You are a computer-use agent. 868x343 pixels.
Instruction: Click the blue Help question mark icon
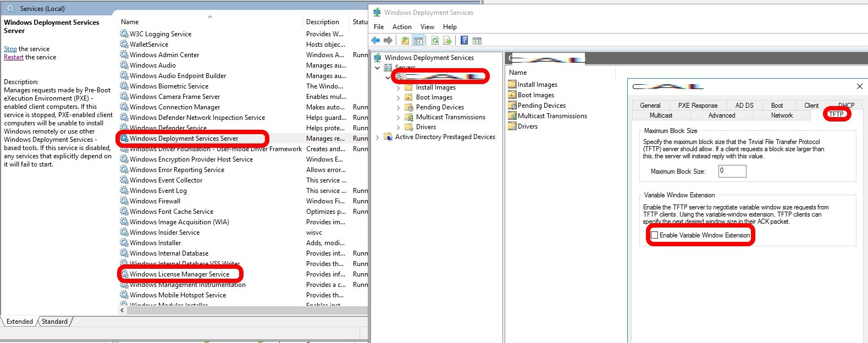(x=464, y=41)
